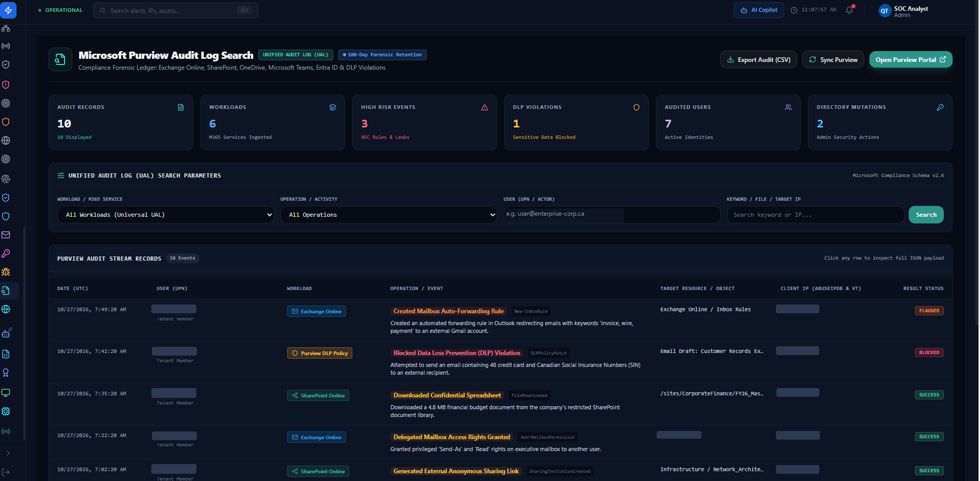Click the Audited Users card

[728, 122]
